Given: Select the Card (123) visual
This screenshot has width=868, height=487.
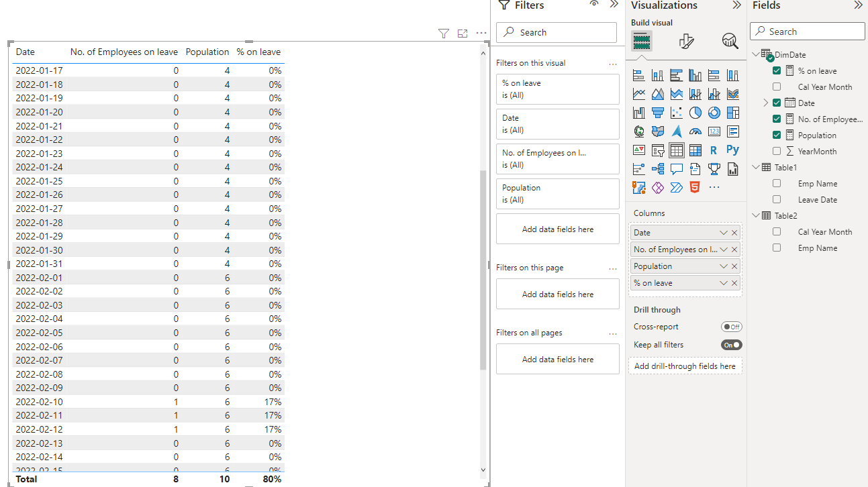Looking at the screenshot, I should coord(714,131).
